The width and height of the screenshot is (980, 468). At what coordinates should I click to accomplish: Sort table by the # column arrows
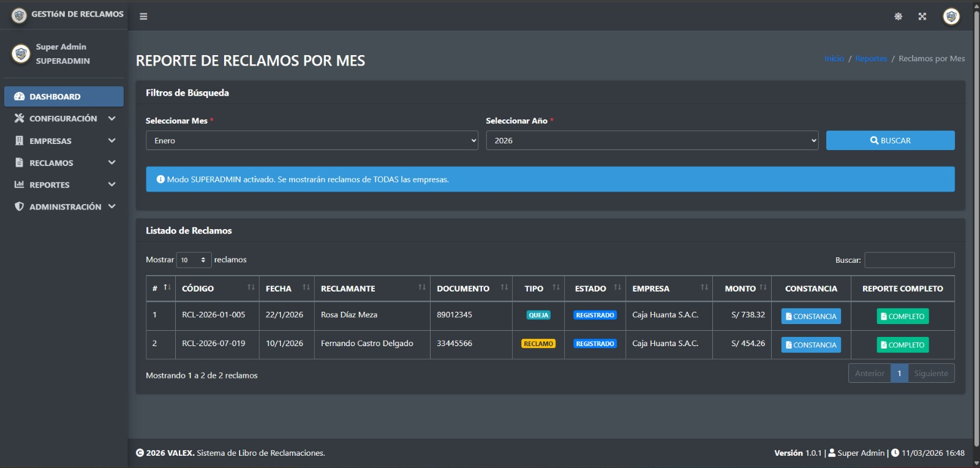click(x=167, y=287)
